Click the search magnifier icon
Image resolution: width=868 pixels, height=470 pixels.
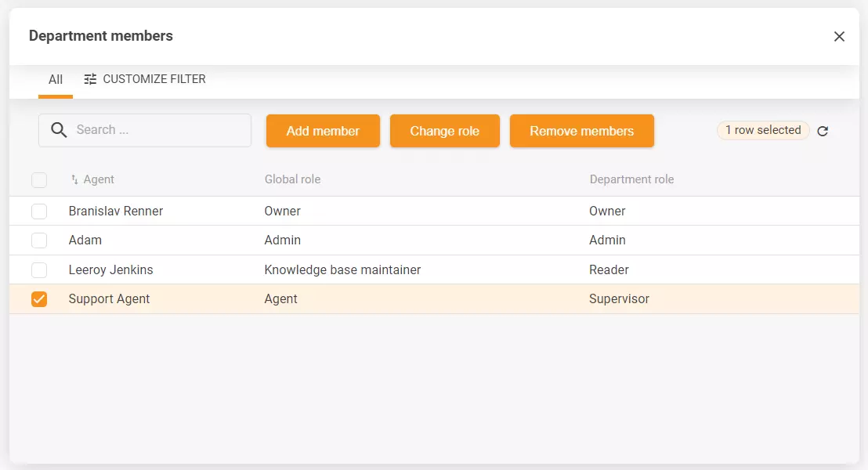[58, 130]
